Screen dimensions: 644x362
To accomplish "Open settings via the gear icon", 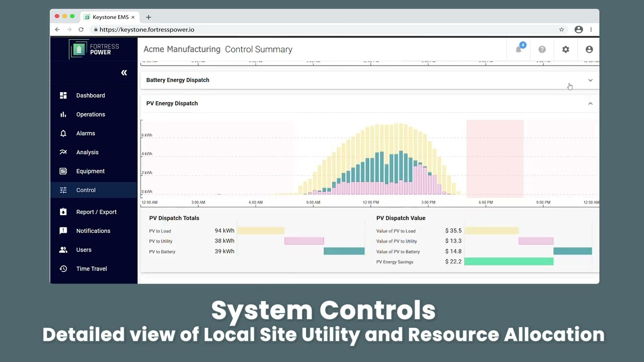I will click(x=566, y=49).
